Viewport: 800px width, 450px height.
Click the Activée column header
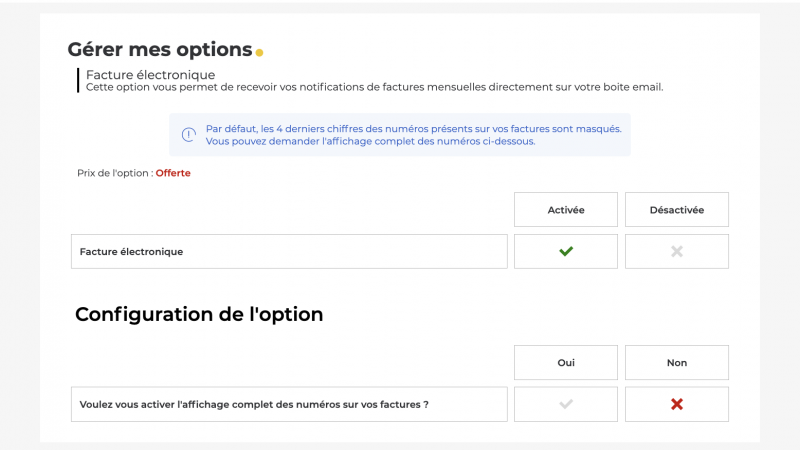click(x=566, y=210)
